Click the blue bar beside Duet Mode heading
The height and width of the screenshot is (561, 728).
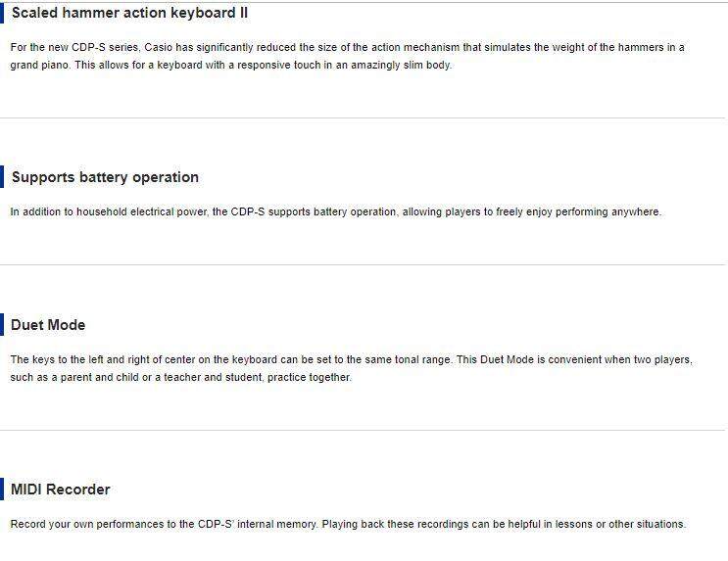pos(3,325)
